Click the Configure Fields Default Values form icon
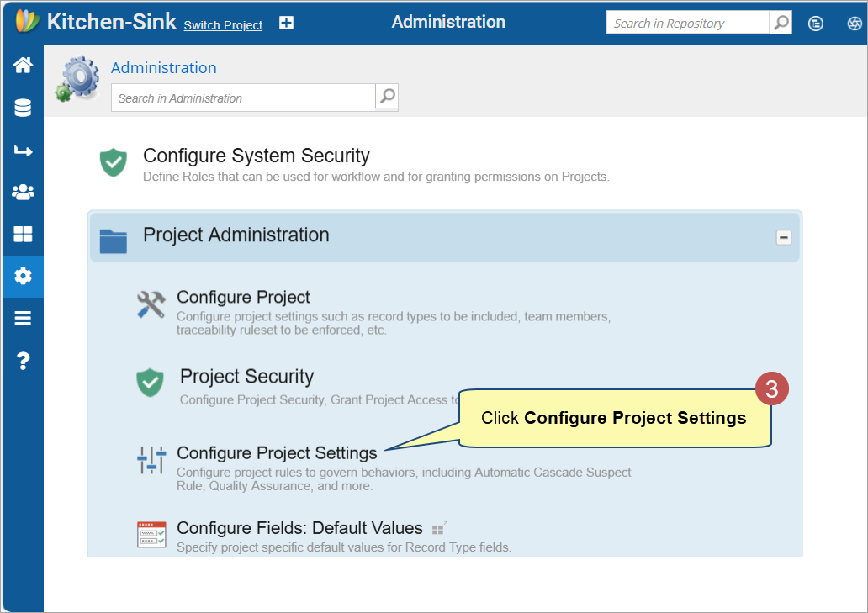The width and height of the screenshot is (868, 613). pos(151,535)
